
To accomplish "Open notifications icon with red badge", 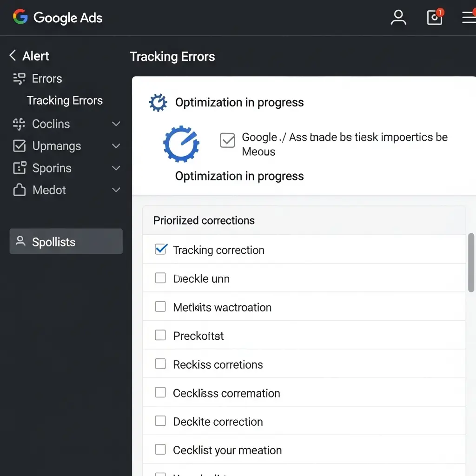I will click(x=435, y=17).
